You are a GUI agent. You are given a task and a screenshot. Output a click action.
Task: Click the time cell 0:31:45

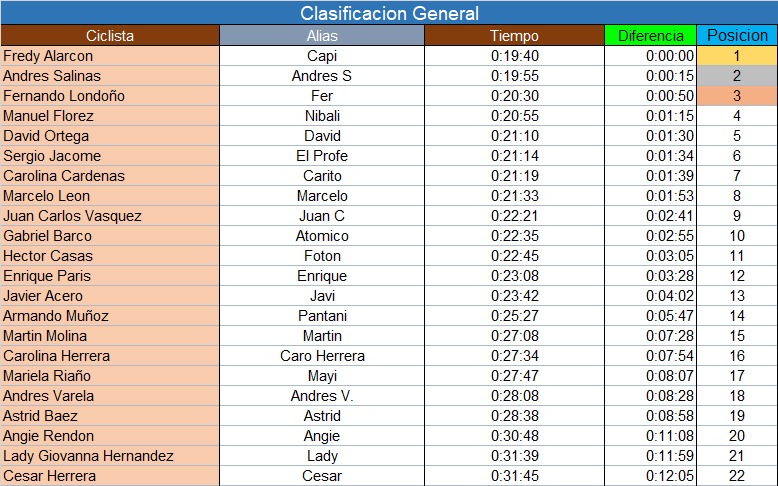[515, 476]
